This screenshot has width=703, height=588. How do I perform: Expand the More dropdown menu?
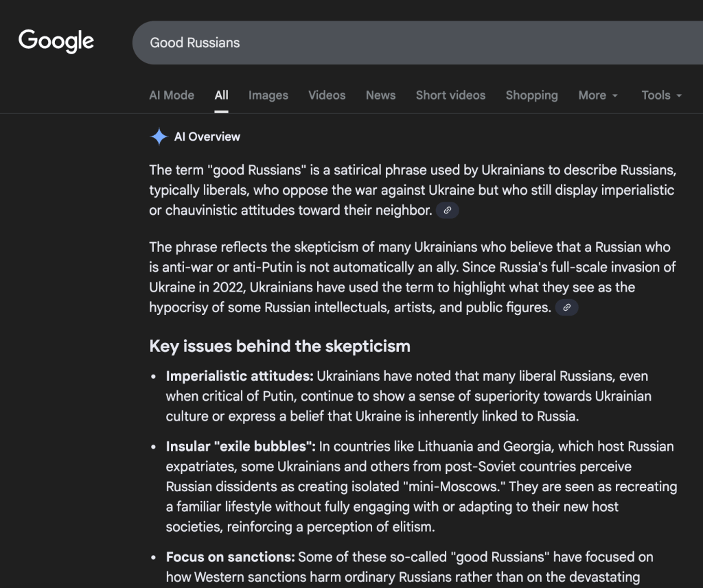597,95
